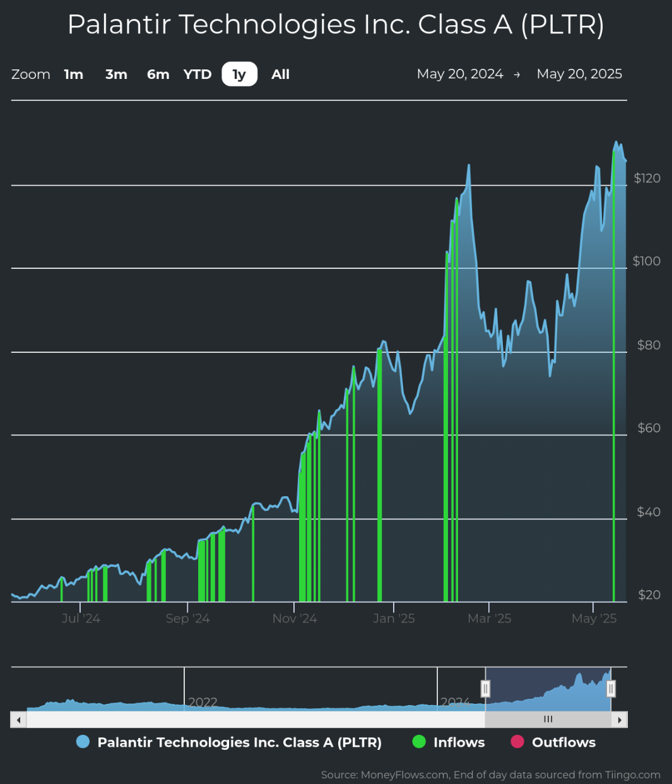Image resolution: width=672 pixels, height=784 pixels.
Task: Click the $20 y-axis label
Action: click(649, 595)
